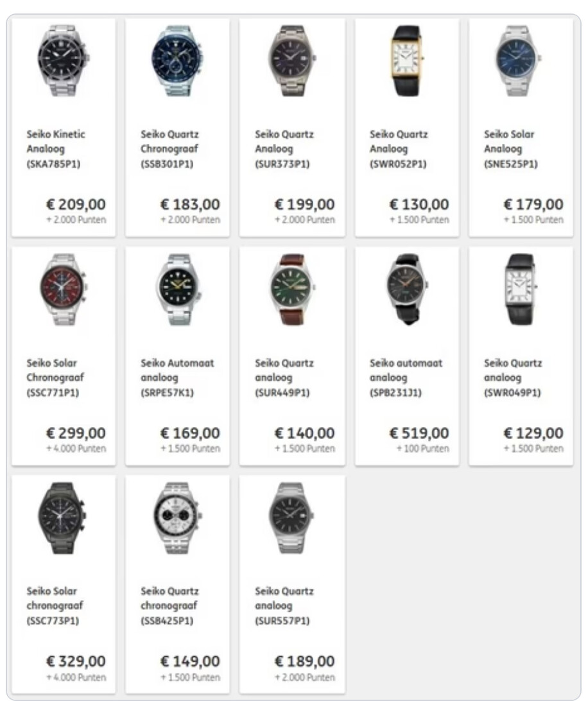Select the blue chronograph SSB301P1 watch photo
588x701 pixels.
(x=177, y=60)
